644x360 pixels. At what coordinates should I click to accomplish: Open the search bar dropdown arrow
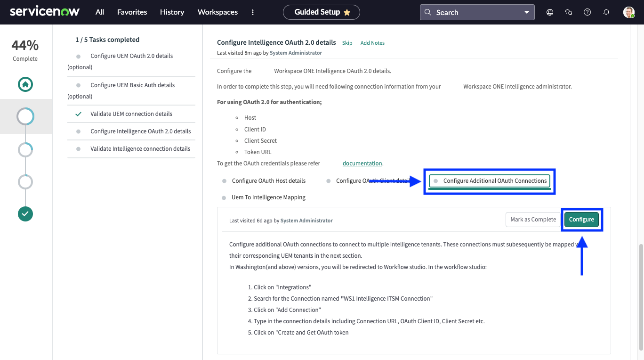527,12
